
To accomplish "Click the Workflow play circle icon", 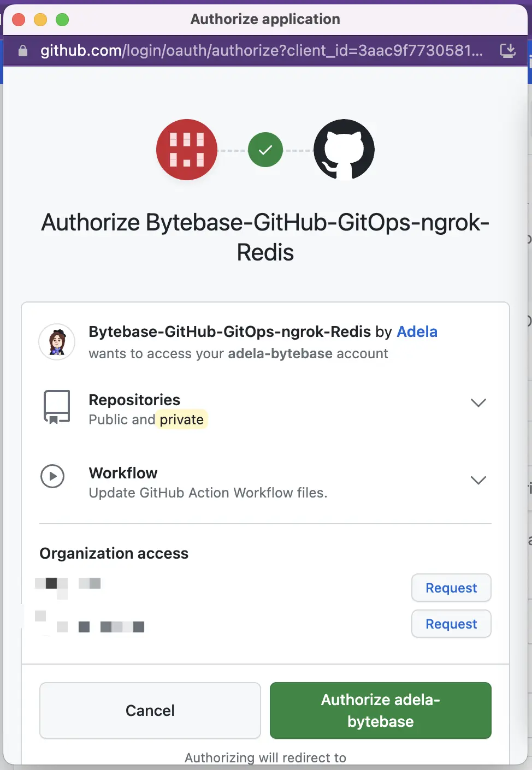I will point(52,476).
